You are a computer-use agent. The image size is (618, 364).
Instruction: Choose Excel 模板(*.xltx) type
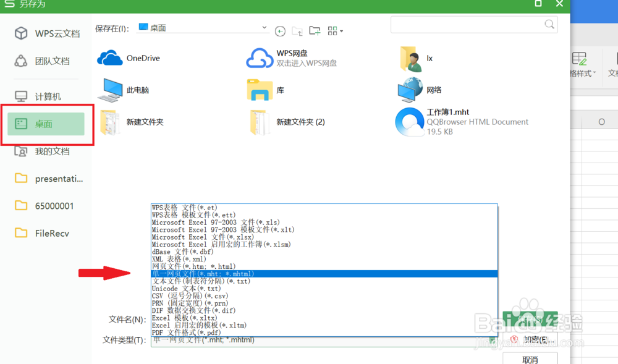point(324,318)
